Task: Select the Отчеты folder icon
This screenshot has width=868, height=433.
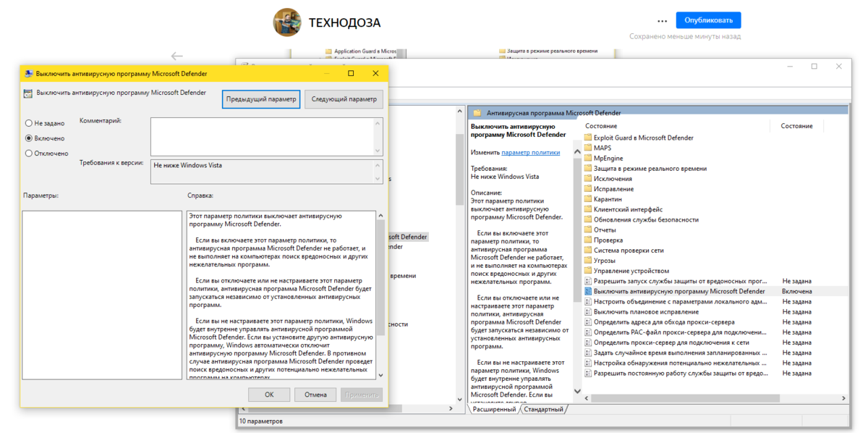Action: pyautogui.click(x=588, y=230)
